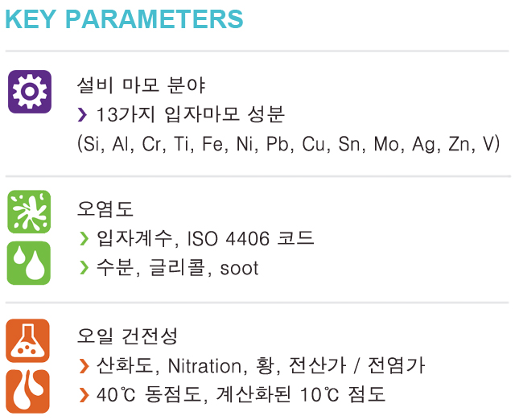Select the soot text item

[240, 268]
